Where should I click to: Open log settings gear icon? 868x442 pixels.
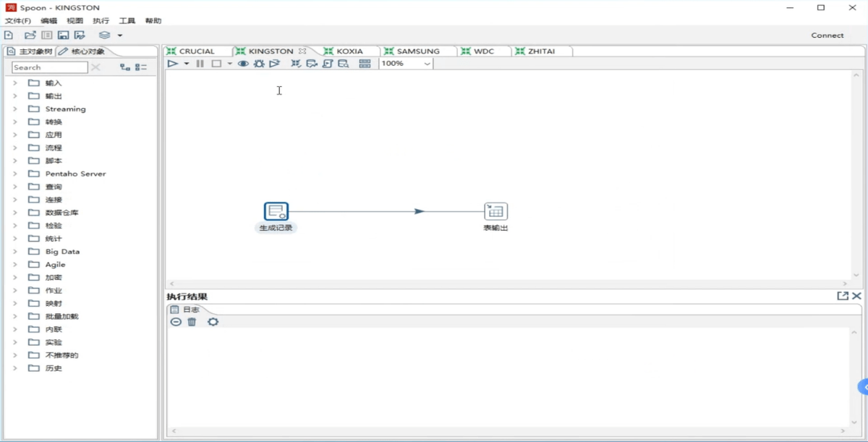tap(213, 322)
